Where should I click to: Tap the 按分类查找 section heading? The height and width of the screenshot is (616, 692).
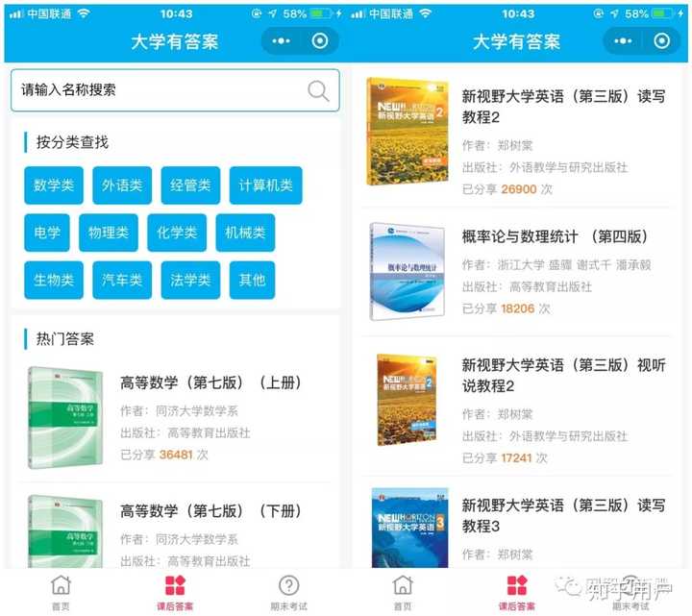pos(72,142)
